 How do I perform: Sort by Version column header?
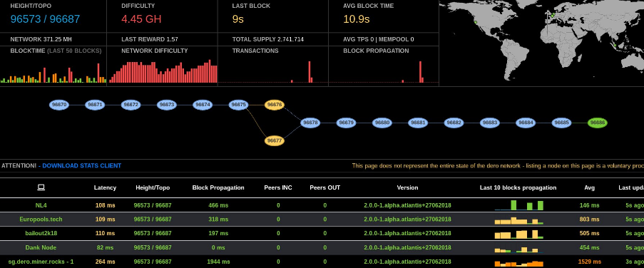tap(407, 187)
